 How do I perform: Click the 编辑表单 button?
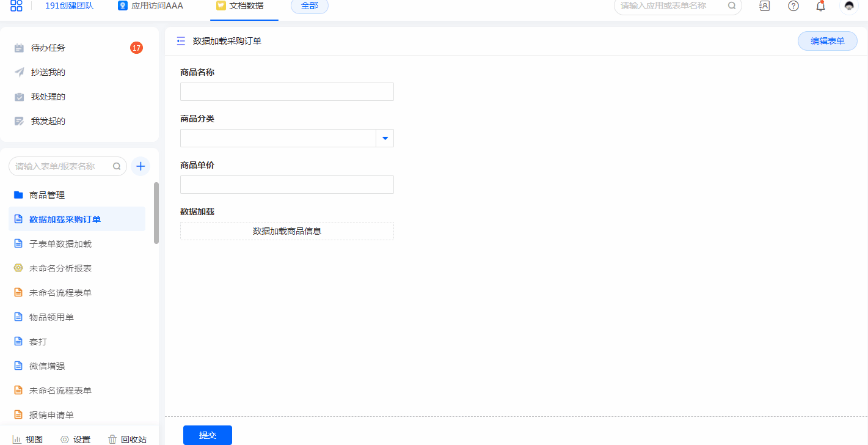827,41
